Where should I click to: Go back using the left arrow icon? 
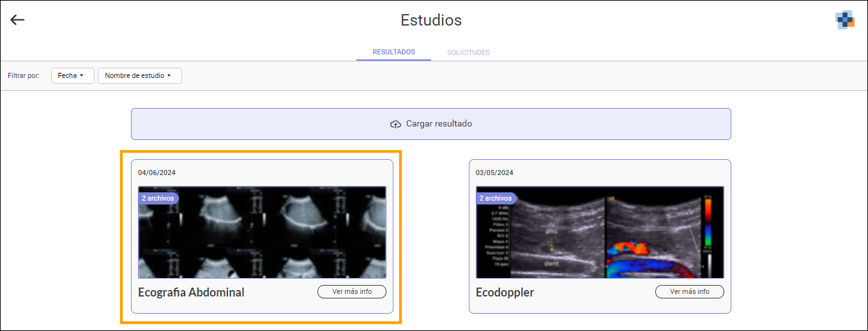pyautogui.click(x=17, y=20)
